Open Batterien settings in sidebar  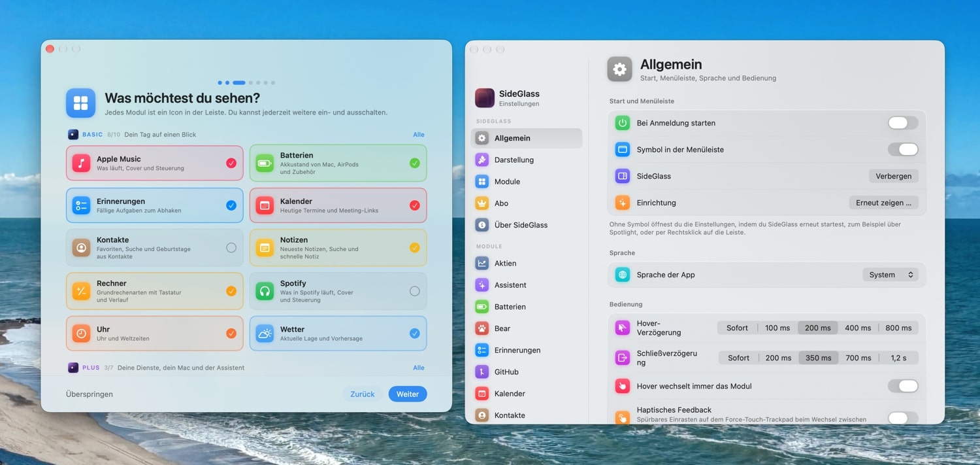(x=527, y=307)
